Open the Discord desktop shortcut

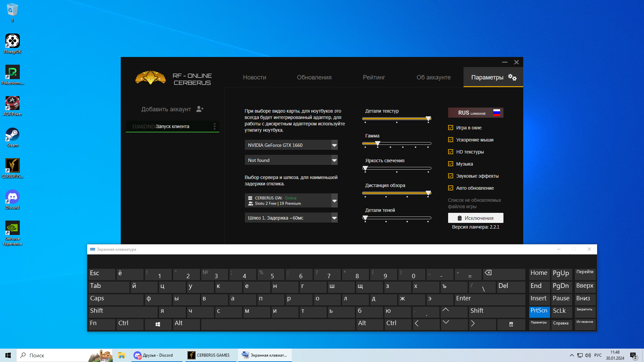tap(12, 199)
